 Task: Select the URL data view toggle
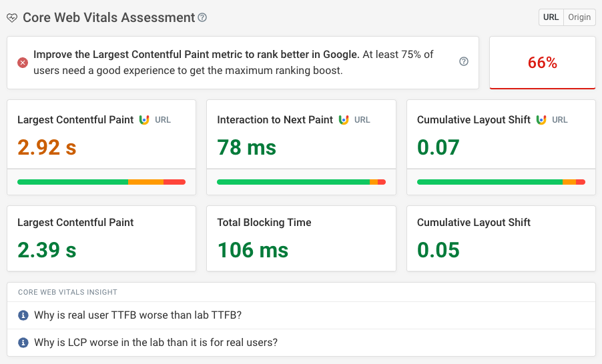[x=551, y=17]
